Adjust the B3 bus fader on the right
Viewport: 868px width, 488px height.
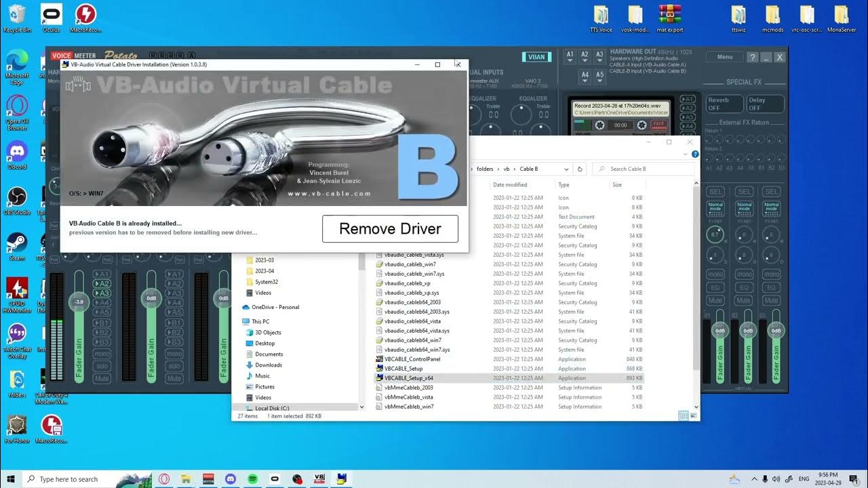pyautogui.click(x=776, y=330)
